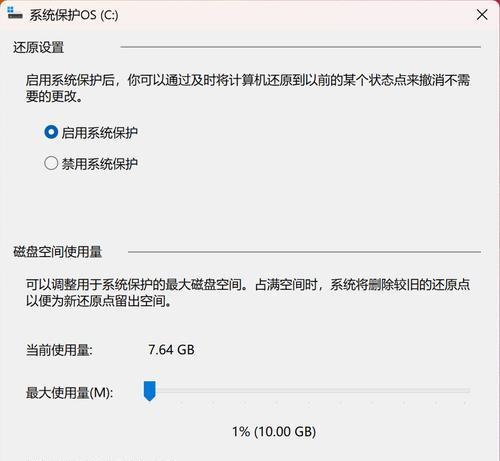Click the system protection drive icon in title bar
Screen dimensions: 500x461
click(x=14, y=13)
